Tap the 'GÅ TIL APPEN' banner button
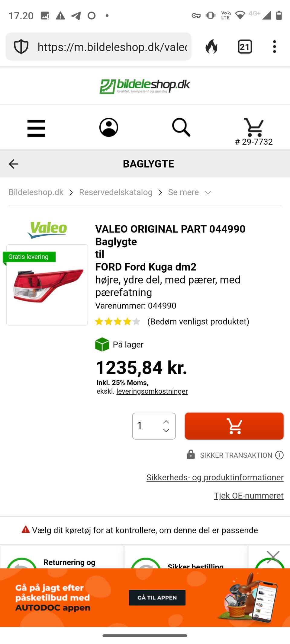The image size is (290, 644). point(157,598)
